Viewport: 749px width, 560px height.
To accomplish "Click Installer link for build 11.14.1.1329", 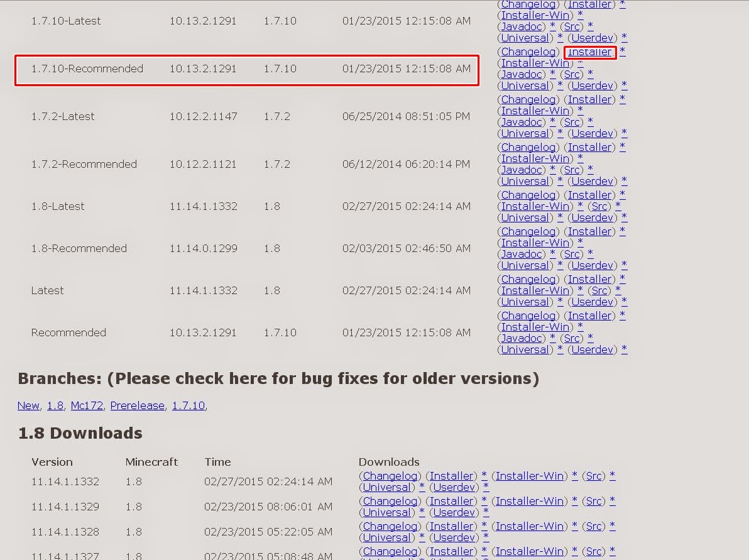I will [x=451, y=501].
